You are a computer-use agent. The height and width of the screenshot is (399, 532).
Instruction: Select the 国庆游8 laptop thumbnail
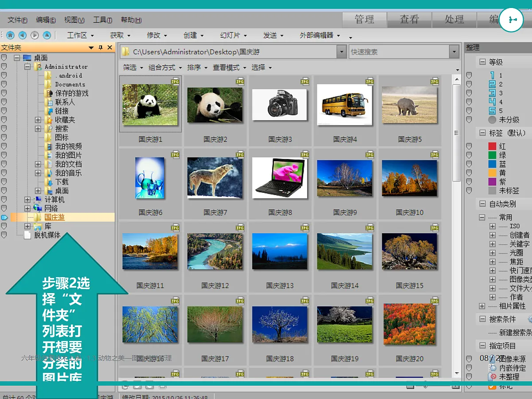coord(280,178)
